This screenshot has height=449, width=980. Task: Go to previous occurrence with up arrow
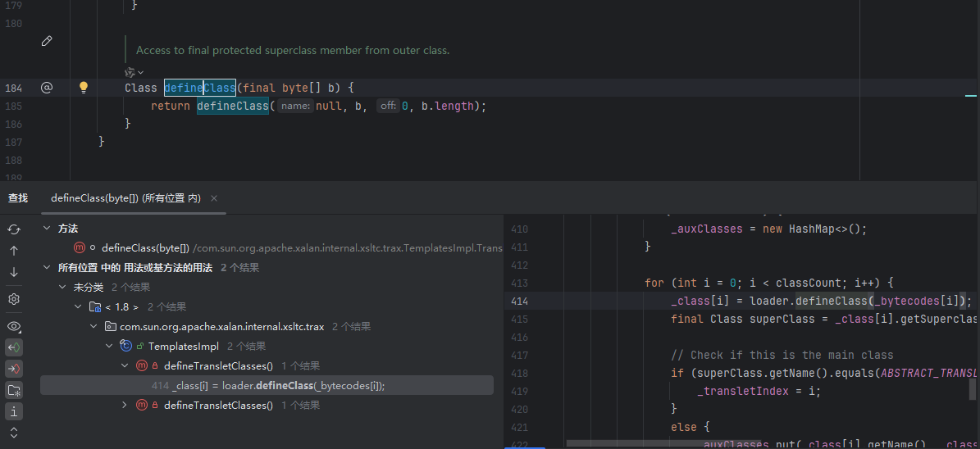[14, 251]
